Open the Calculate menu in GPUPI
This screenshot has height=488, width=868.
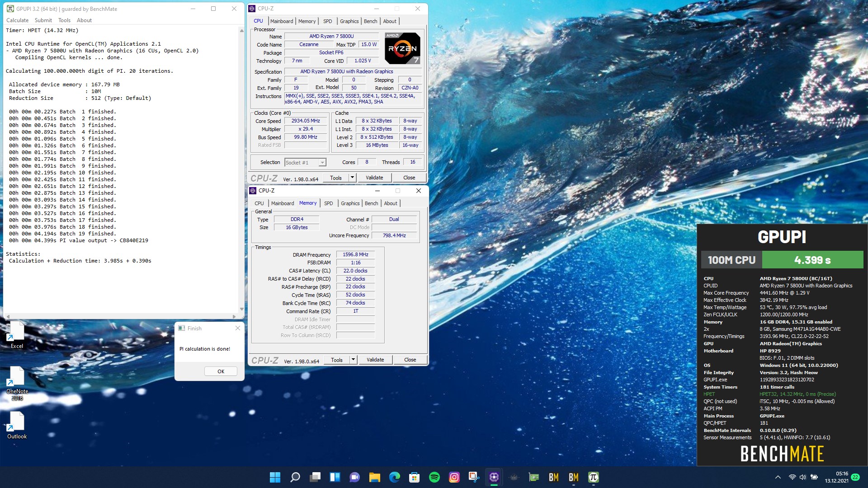tap(17, 20)
